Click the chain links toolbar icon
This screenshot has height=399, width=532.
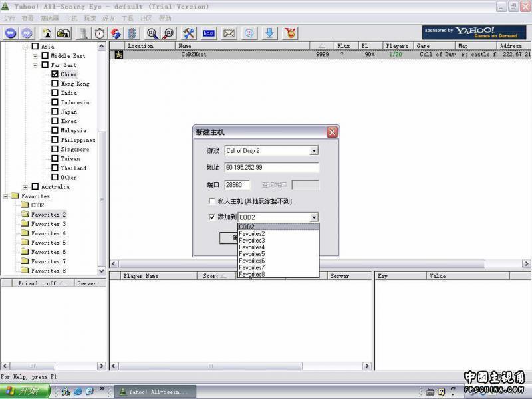click(x=132, y=33)
